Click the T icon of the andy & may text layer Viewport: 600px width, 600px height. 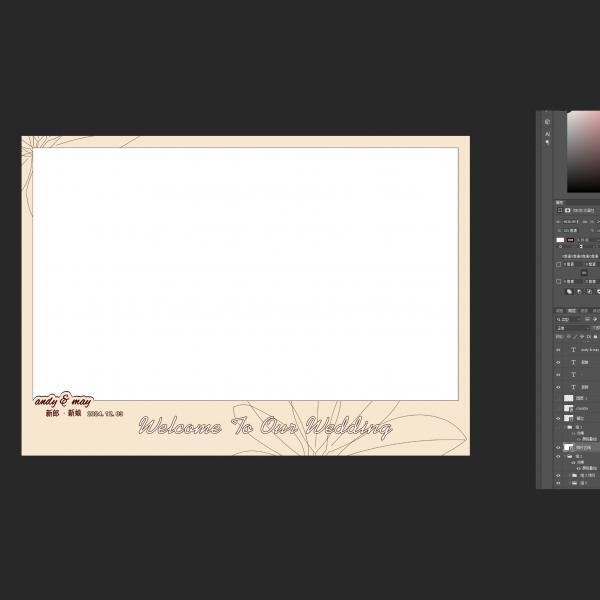(573, 351)
